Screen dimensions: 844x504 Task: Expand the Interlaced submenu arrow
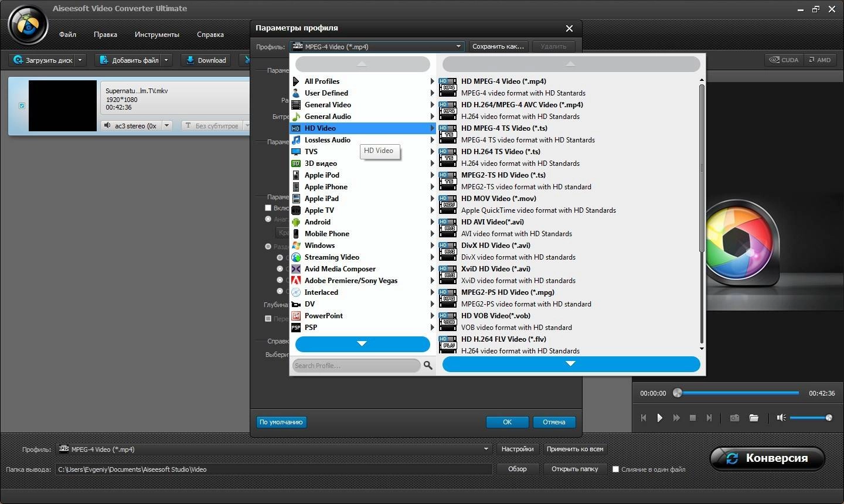tap(433, 292)
